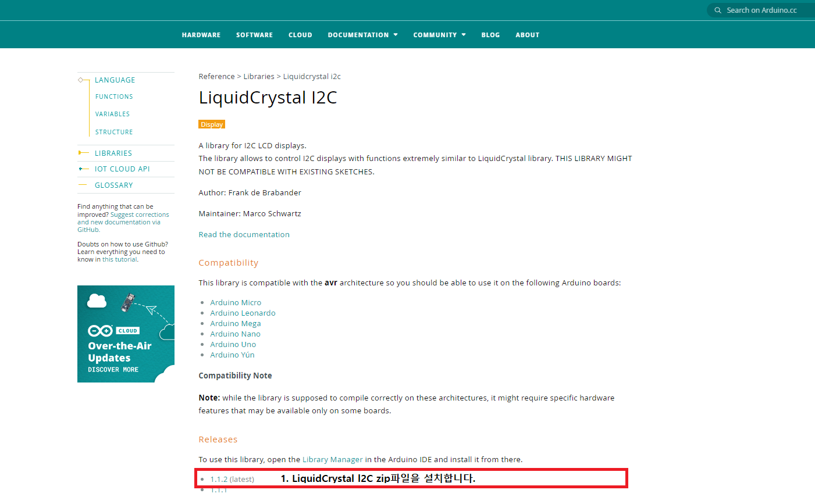Click the Compatibility section heading
Screen dimensions: 815x504
(x=228, y=263)
